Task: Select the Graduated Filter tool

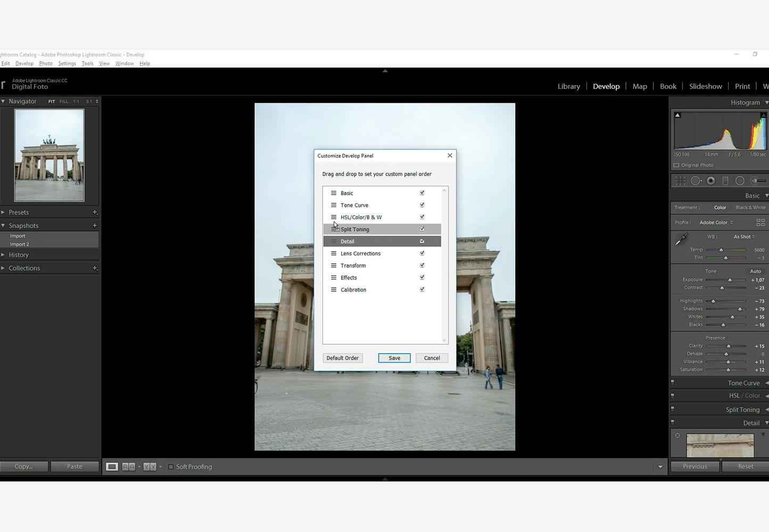Action: (x=725, y=181)
